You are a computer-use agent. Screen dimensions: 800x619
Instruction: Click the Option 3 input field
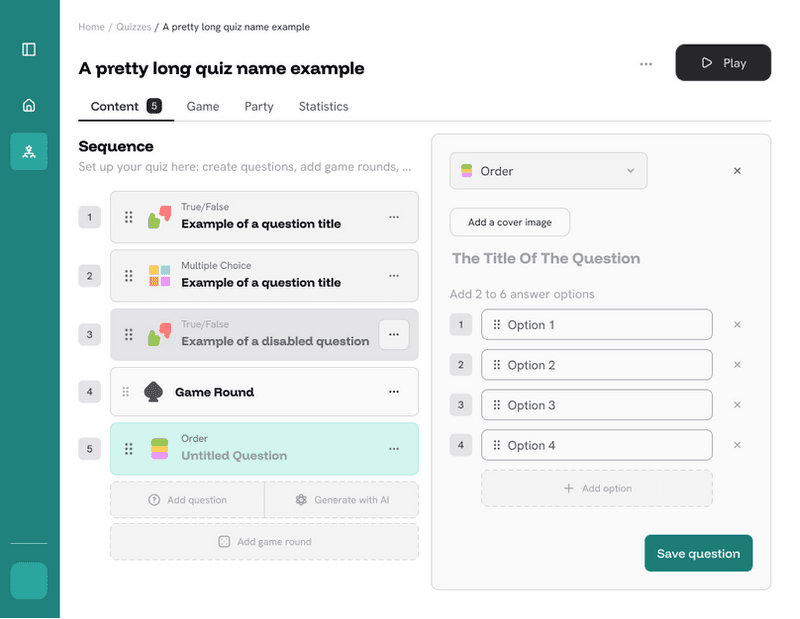pyautogui.click(x=596, y=405)
